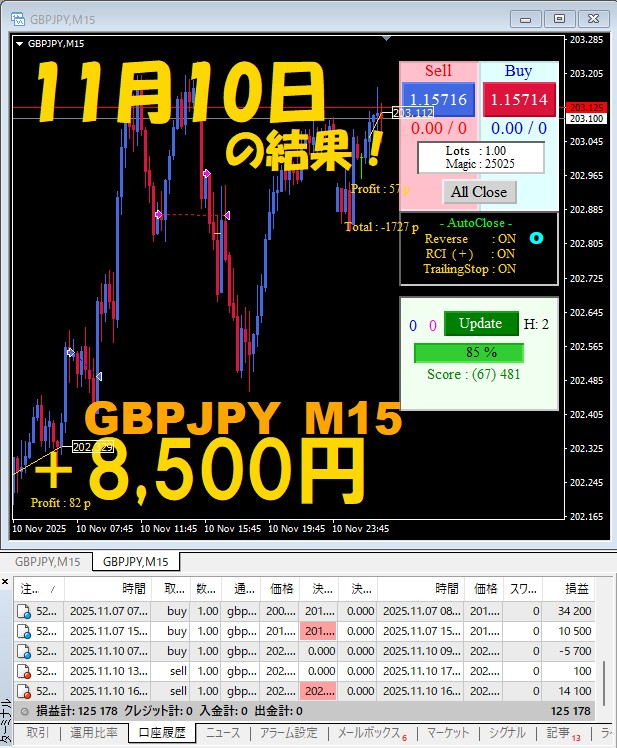Sort by the 注 order column header
This screenshot has height=748, width=617.
click(x=38, y=589)
